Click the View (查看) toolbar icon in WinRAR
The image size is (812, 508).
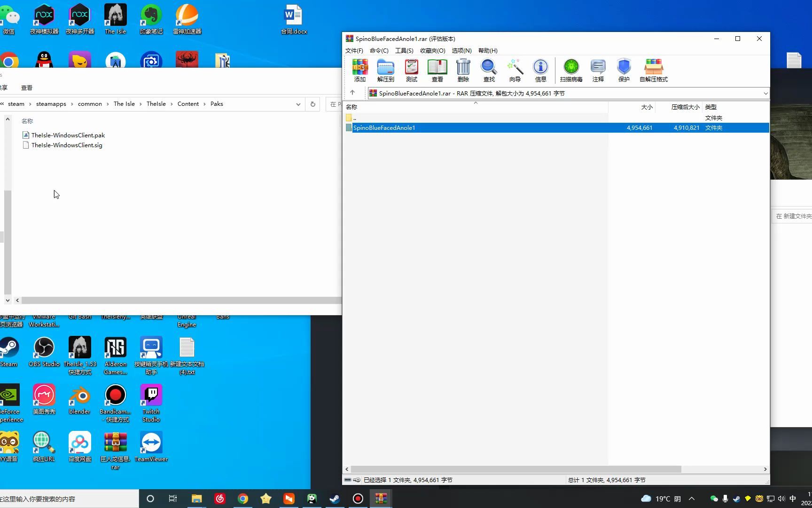[x=437, y=71]
